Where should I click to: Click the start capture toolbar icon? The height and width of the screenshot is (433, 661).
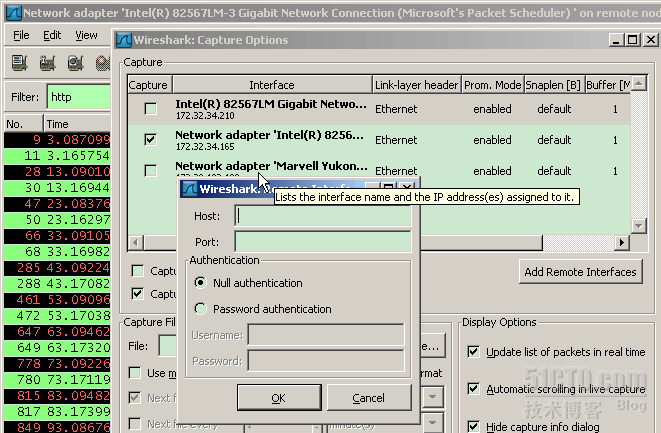pos(75,63)
